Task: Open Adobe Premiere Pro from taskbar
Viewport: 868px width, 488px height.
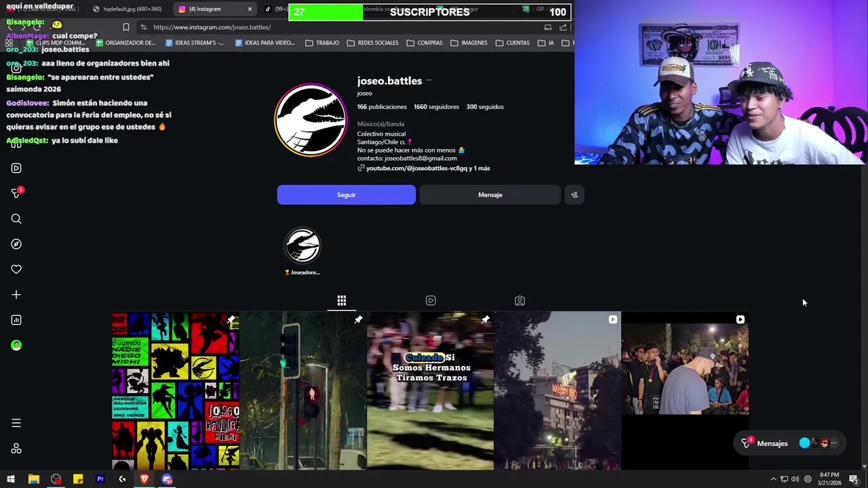Action: pos(100,479)
